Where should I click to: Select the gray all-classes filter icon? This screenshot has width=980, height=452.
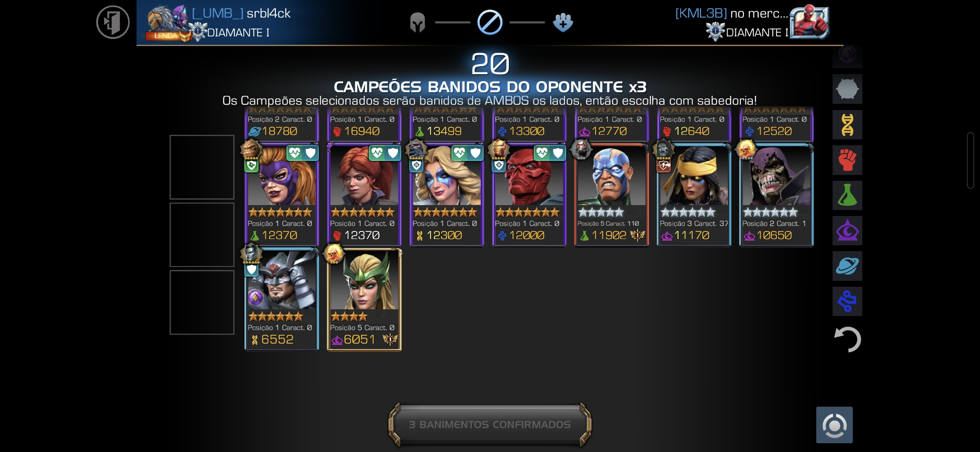847,89
